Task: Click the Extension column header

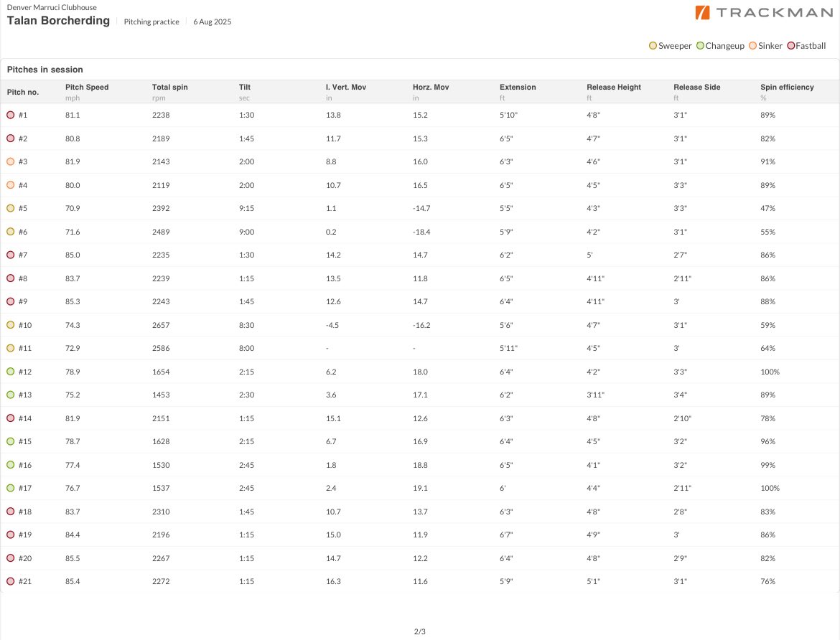Action: 518,87
